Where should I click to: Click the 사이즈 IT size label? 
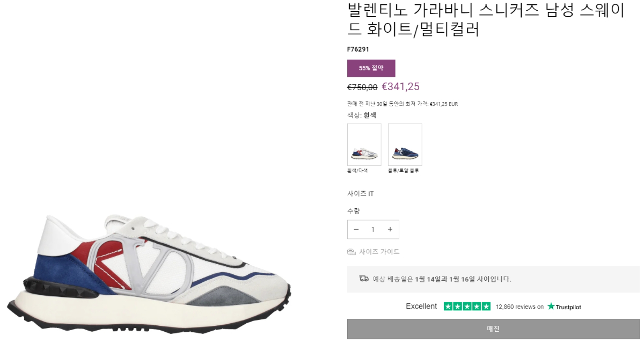coord(361,193)
